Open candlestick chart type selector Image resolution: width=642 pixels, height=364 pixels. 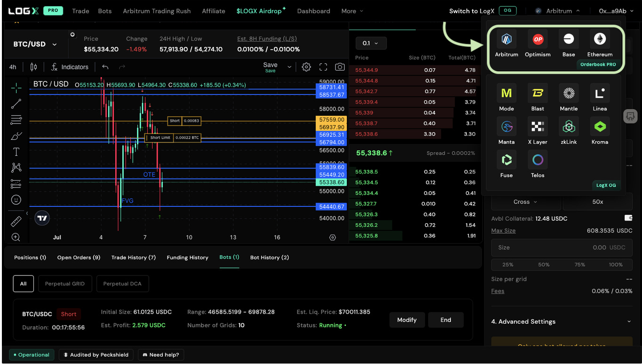click(x=33, y=67)
